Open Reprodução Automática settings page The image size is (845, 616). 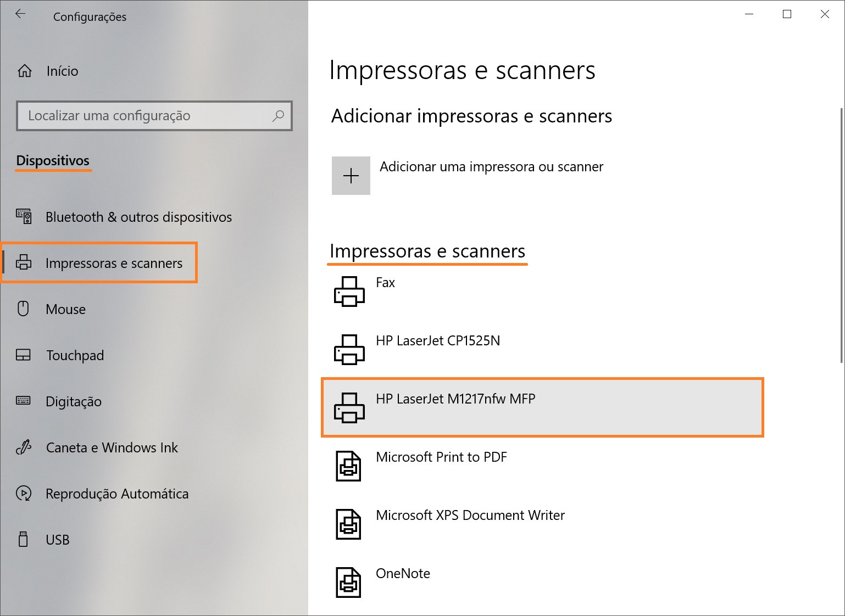(x=117, y=494)
